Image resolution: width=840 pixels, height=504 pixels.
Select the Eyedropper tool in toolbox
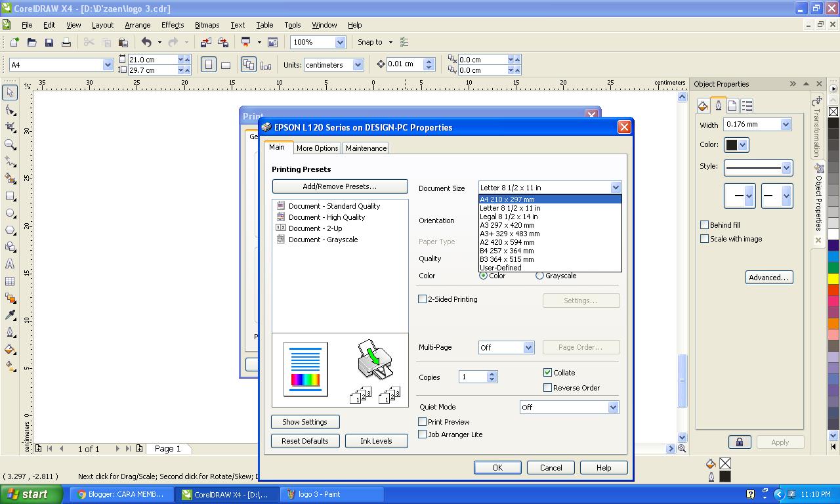click(x=10, y=315)
